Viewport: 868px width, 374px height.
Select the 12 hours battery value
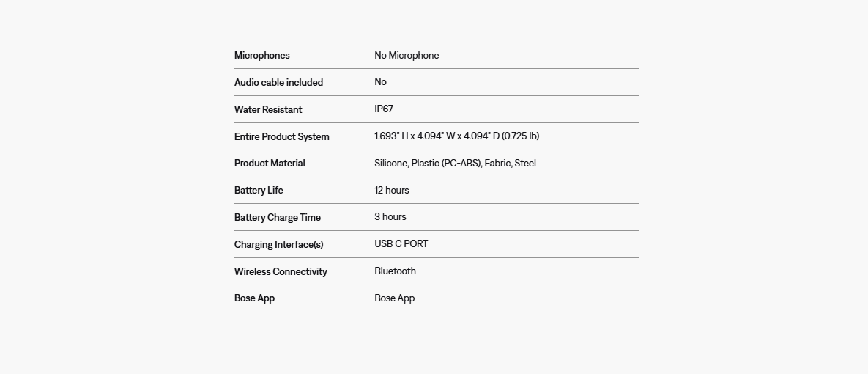click(x=391, y=191)
